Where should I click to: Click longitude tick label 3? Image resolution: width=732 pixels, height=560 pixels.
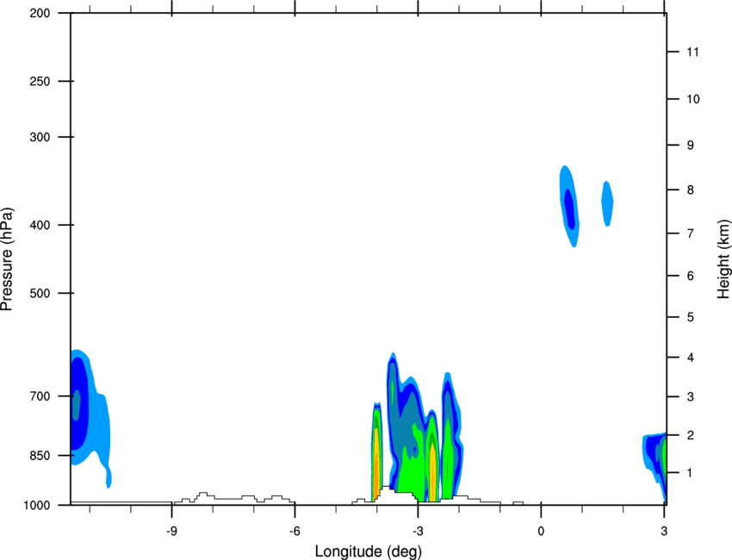[664, 532]
